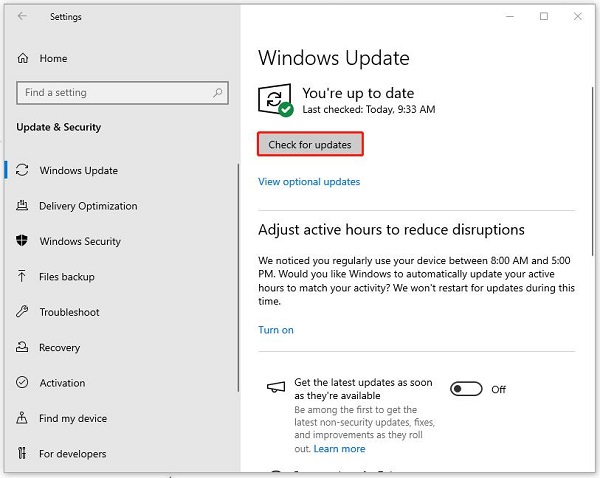This screenshot has width=600, height=478.
Task: Open View optional updates link
Action: click(309, 181)
